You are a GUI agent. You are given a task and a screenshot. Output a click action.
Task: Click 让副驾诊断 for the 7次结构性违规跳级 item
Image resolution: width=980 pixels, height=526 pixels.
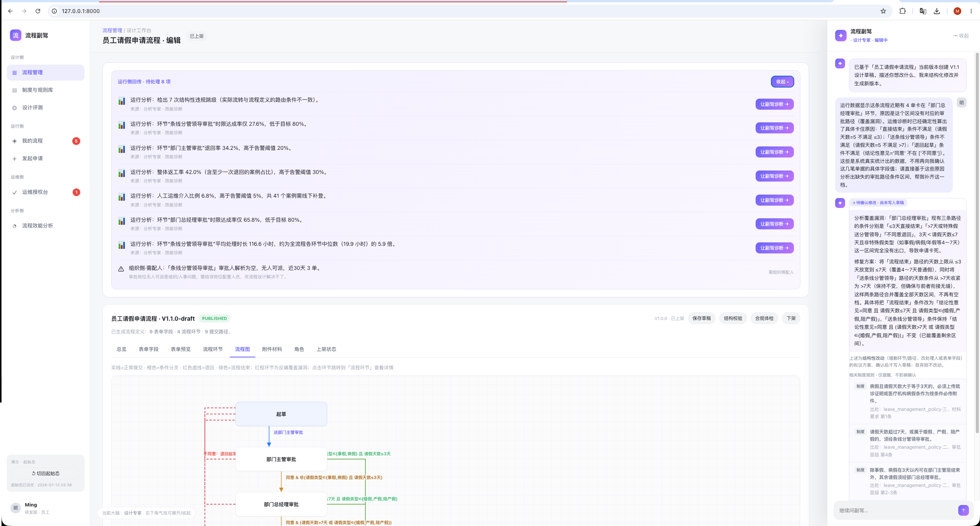[x=774, y=104]
